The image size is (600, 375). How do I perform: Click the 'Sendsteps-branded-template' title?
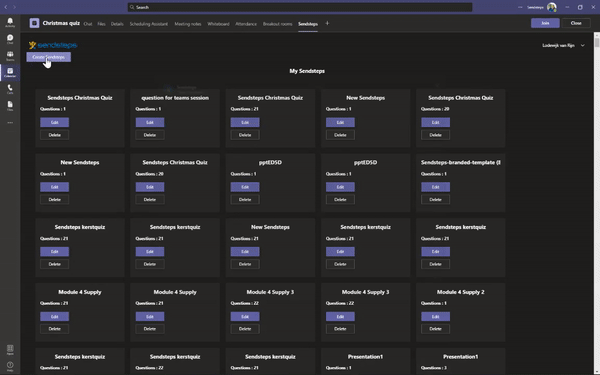point(461,162)
